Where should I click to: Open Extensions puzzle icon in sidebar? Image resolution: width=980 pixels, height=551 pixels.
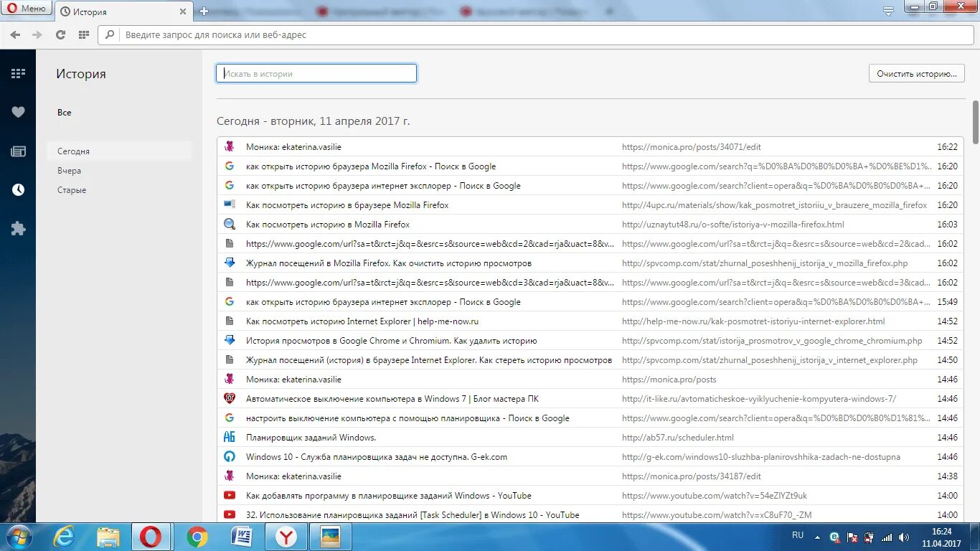click(18, 229)
